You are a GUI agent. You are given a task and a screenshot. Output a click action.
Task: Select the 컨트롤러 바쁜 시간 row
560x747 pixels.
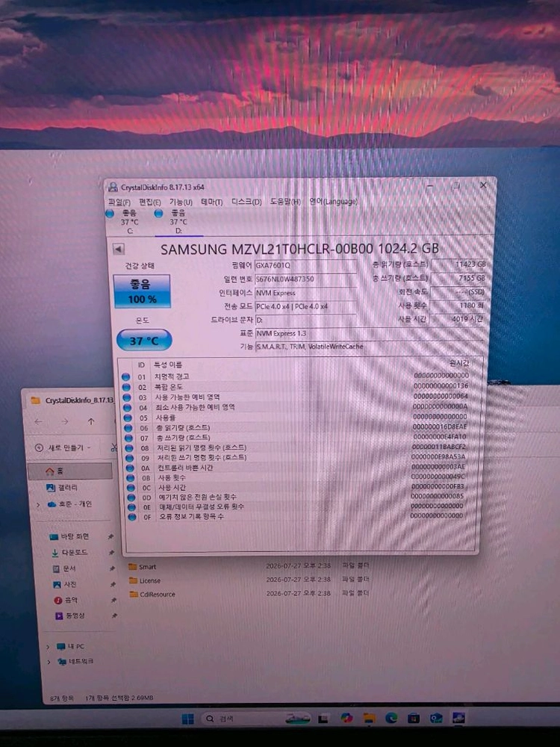click(296, 468)
